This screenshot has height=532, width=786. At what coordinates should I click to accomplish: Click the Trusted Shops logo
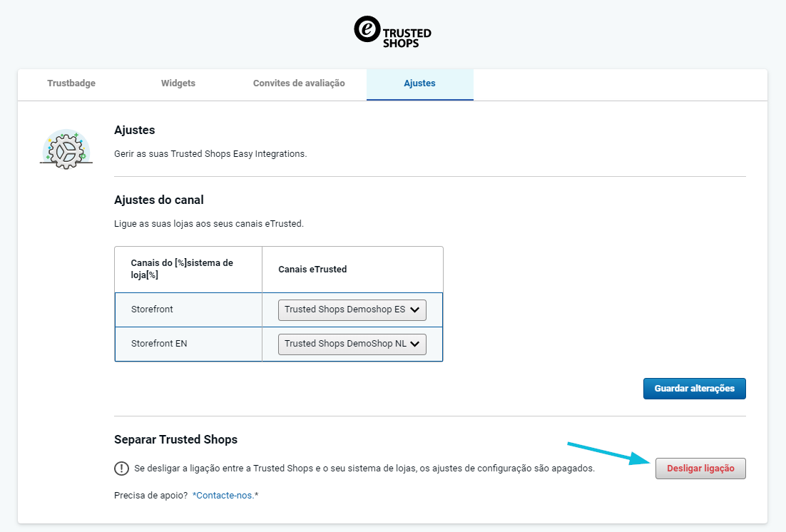click(x=392, y=31)
